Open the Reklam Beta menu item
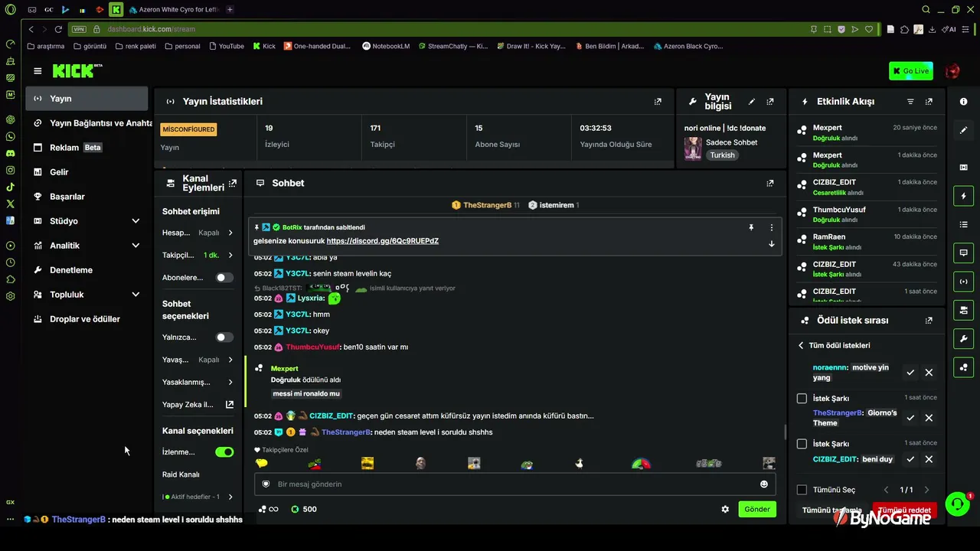 tap(87, 148)
